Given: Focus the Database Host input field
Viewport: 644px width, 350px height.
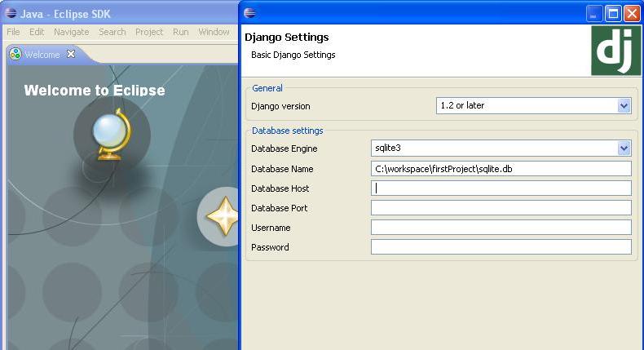Looking at the screenshot, I should (501, 188).
